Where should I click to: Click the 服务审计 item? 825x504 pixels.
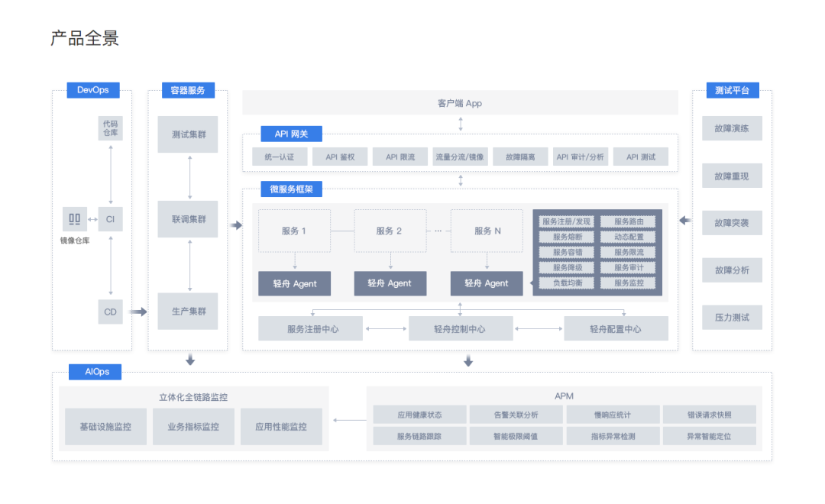[629, 267]
